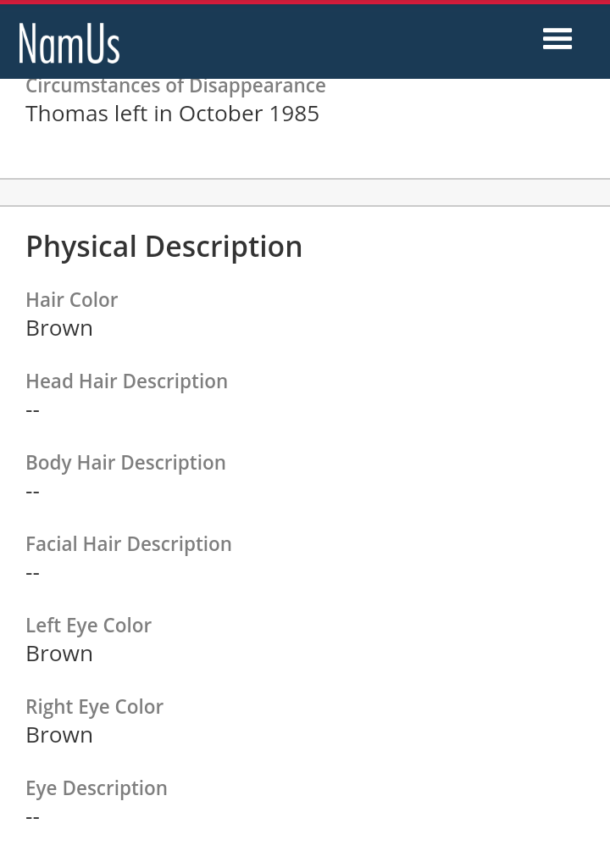Click the Right Eye Color label
Viewport: 610px width, 868px height.
pyautogui.click(x=94, y=707)
